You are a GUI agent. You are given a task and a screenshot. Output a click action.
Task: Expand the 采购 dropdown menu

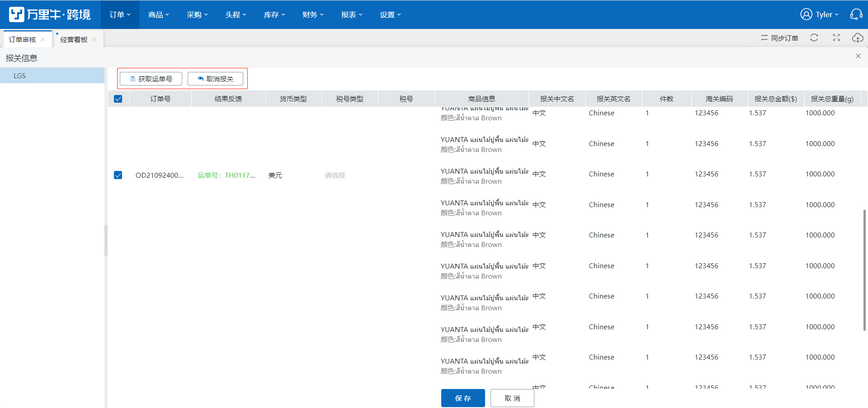click(197, 14)
